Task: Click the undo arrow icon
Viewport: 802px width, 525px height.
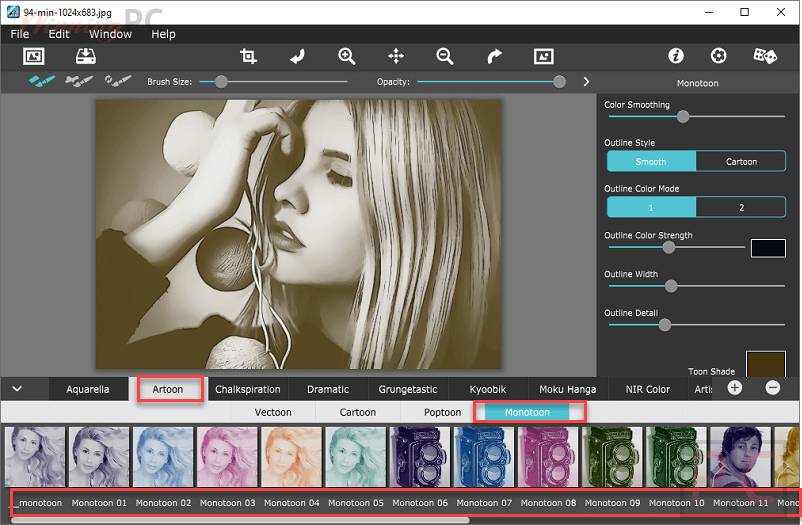Action: (x=297, y=56)
